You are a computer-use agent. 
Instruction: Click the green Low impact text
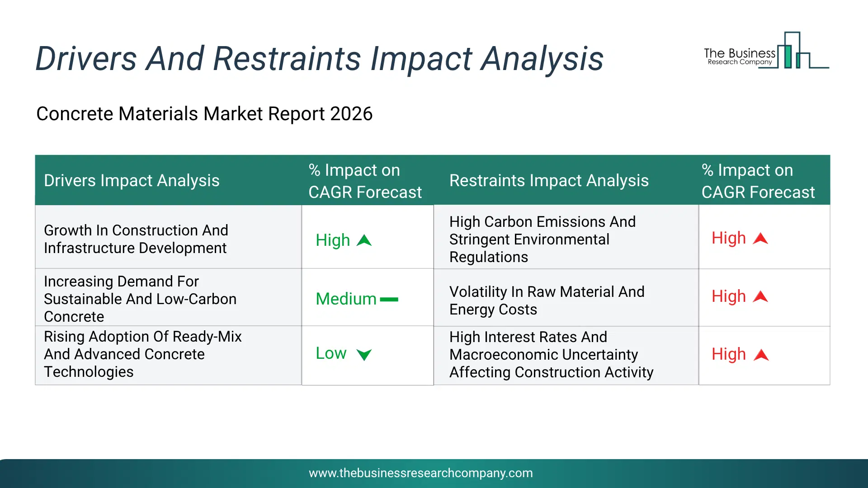[x=331, y=353]
